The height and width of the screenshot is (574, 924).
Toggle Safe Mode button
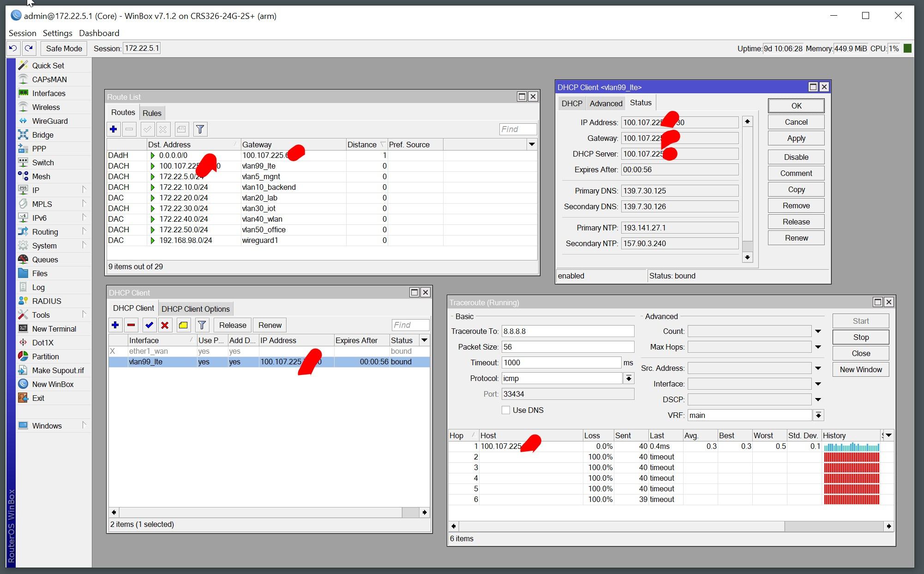tap(64, 48)
